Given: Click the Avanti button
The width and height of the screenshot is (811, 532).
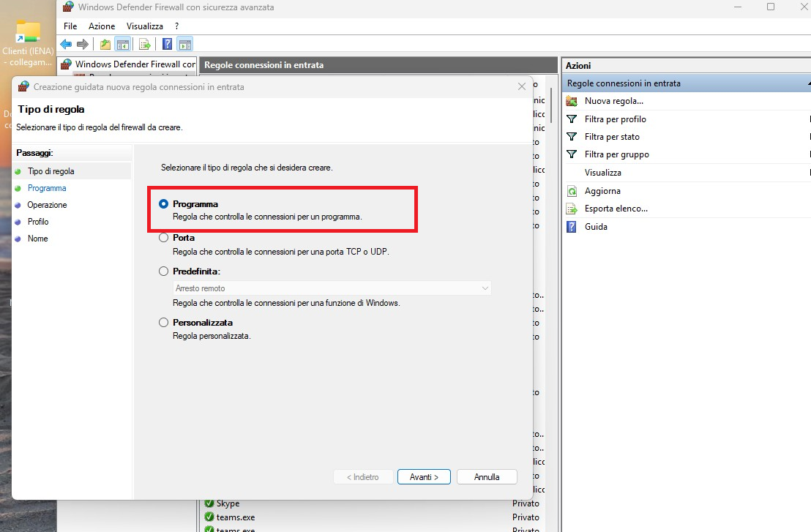Looking at the screenshot, I should point(424,477).
